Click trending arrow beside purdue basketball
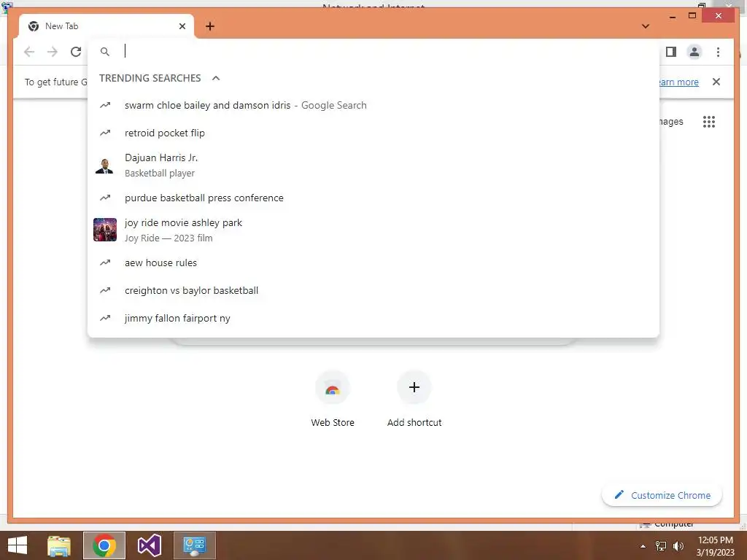 tap(105, 198)
